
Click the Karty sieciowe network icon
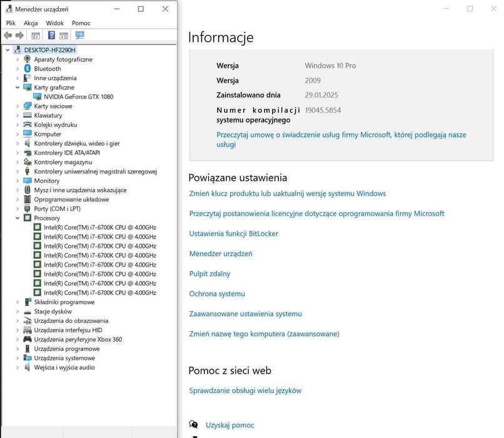click(28, 106)
